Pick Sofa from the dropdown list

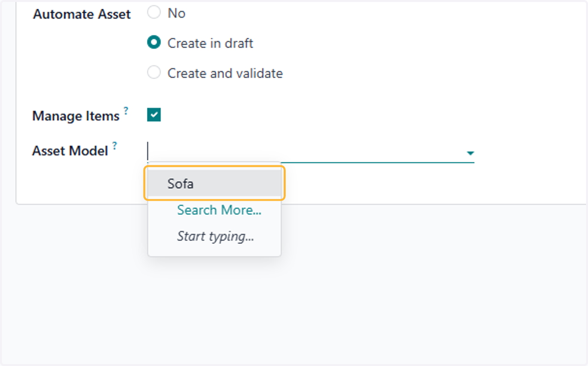215,183
